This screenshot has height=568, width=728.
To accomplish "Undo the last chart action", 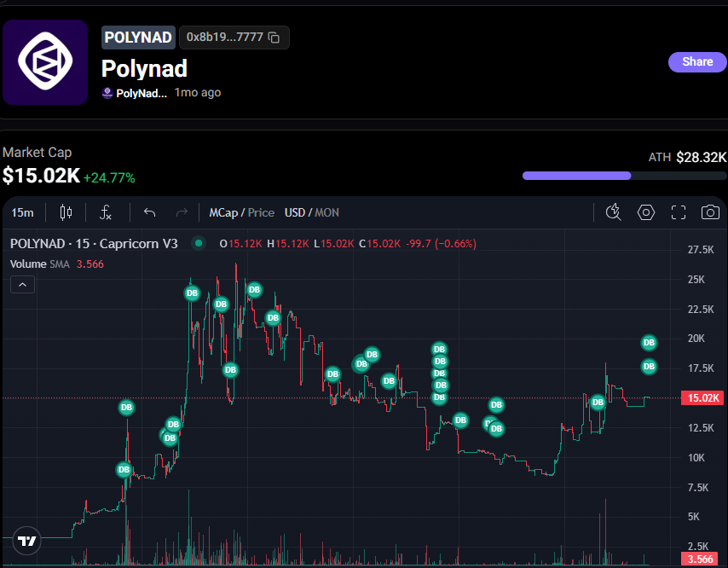I will click(149, 212).
